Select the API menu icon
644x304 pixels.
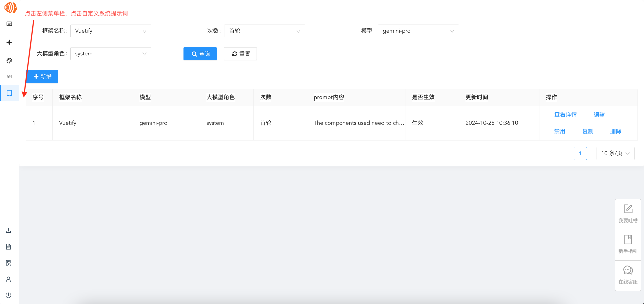(x=9, y=77)
